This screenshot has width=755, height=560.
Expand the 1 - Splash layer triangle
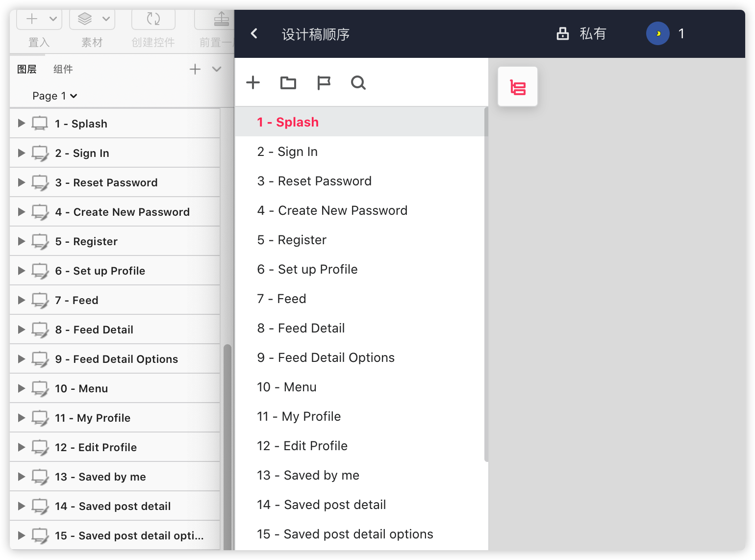pyautogui.click(x=21, y=123)
